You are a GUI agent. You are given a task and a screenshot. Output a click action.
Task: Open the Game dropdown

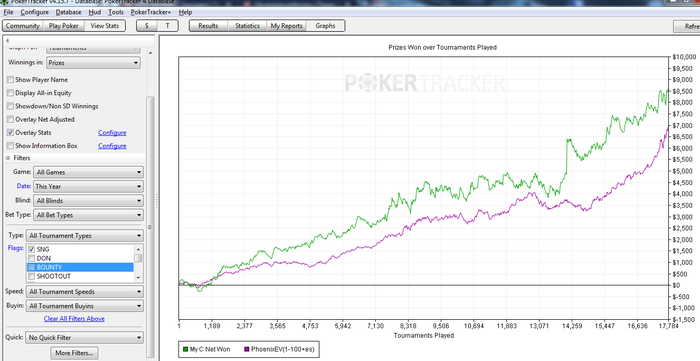tap(88, 172)
